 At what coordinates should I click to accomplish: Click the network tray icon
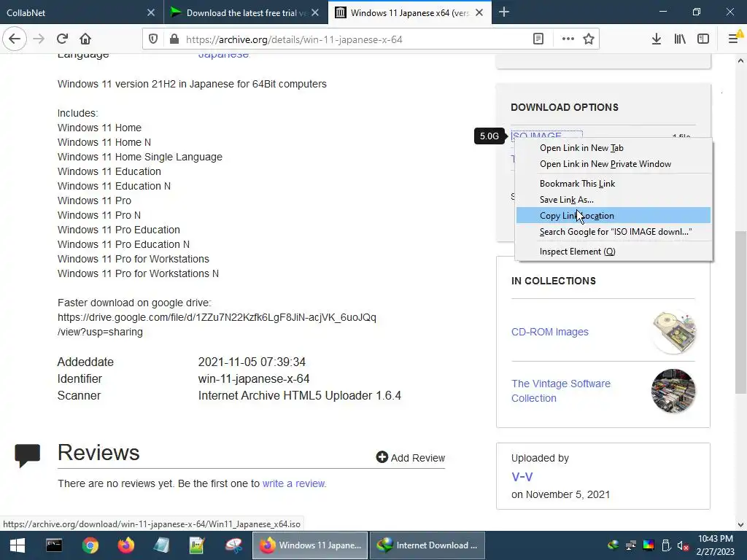[x=631, y=545]
